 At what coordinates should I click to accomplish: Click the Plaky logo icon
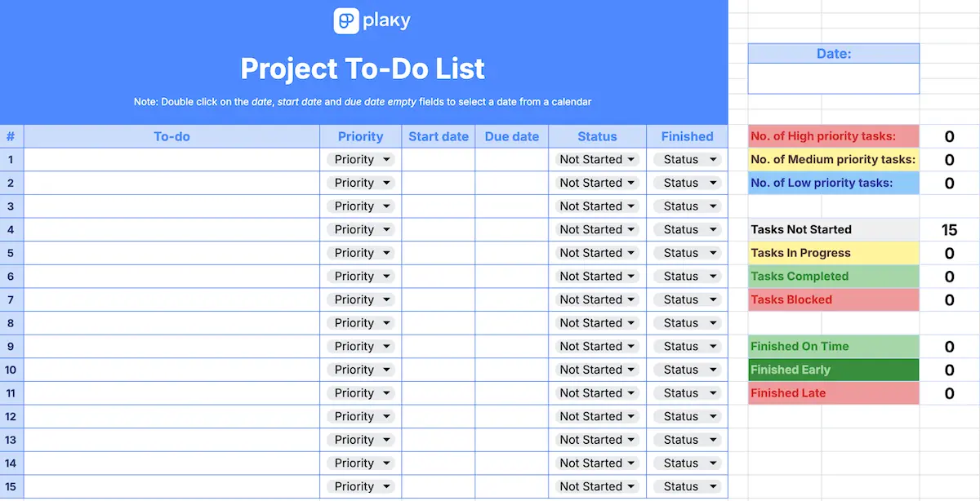346,21
